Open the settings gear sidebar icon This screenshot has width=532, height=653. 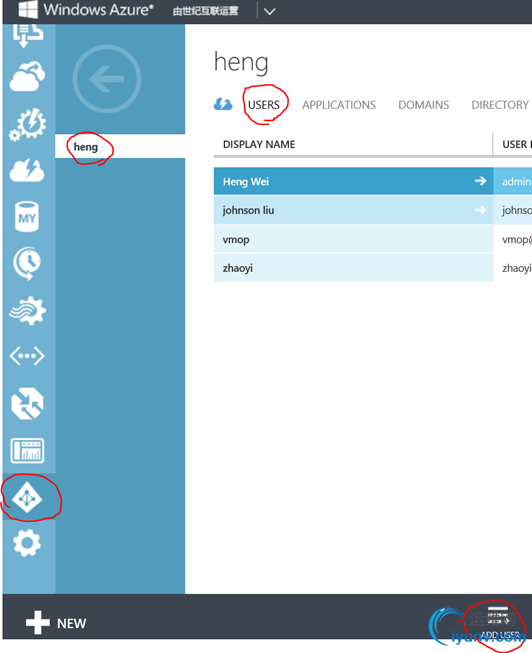(x=27, y=543)
